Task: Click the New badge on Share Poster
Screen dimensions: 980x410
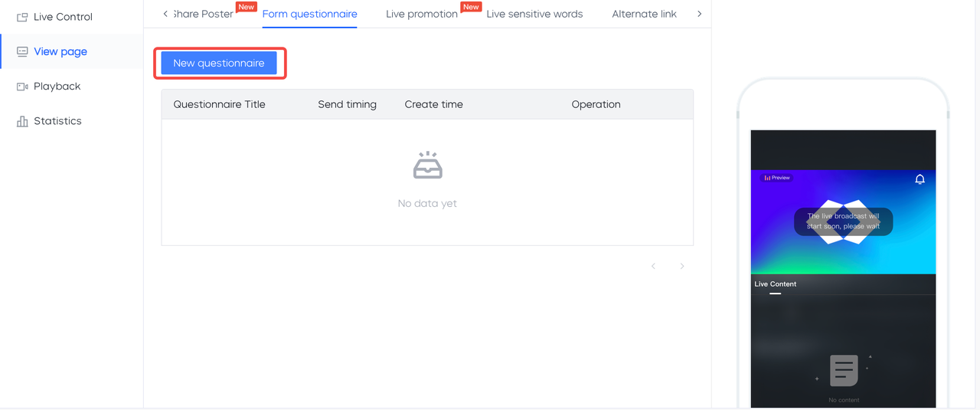Action: click(x=246, y=7)
